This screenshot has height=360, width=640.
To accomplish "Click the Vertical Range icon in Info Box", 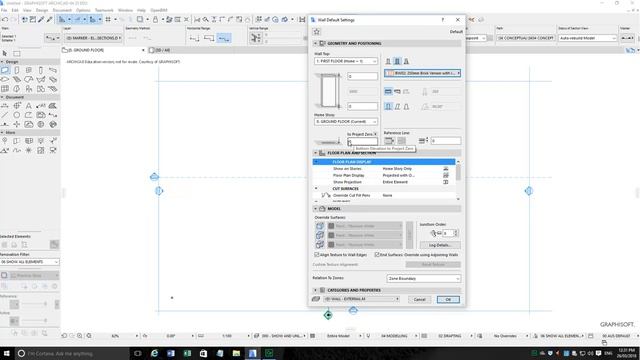I will click(x=256, y=38).
